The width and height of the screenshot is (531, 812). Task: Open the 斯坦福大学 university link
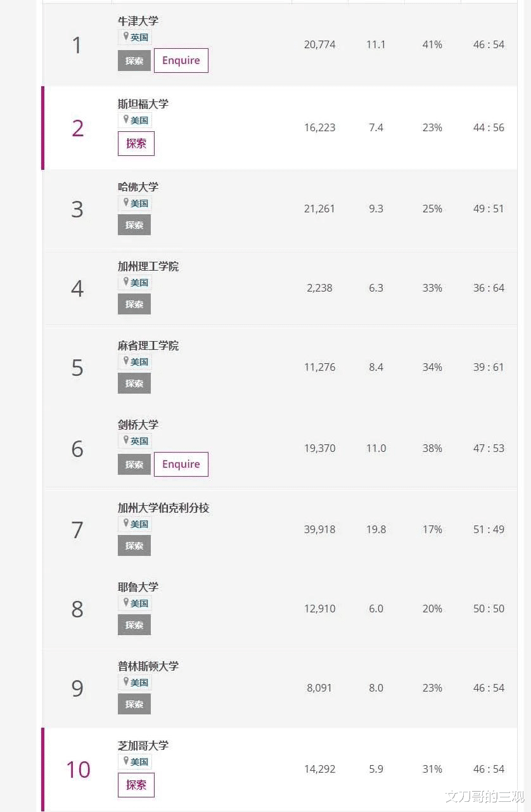pyautogui.click(x=143, y=104)
